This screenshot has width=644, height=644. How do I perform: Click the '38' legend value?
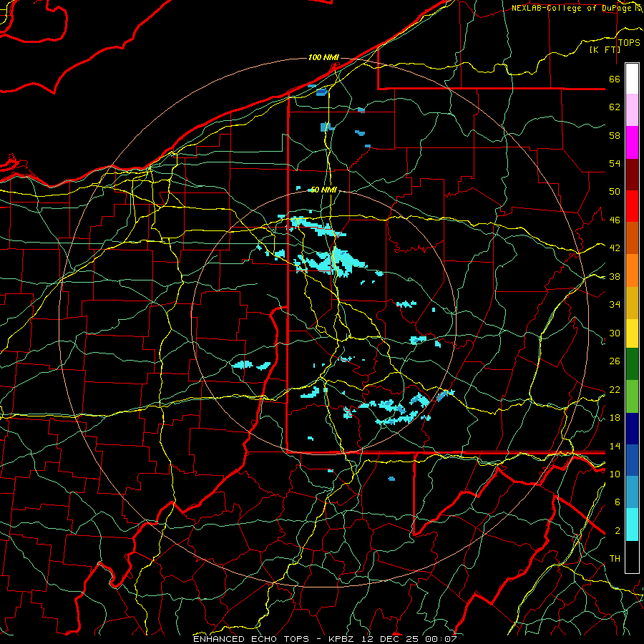point(615,277)
